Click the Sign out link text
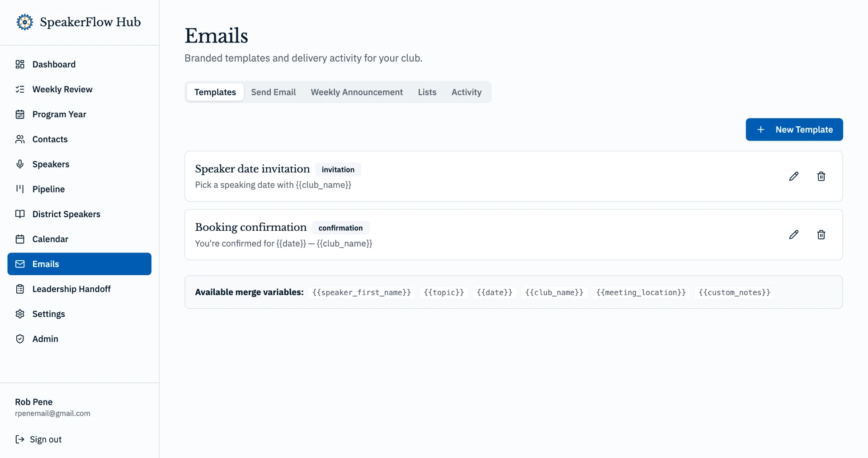 [46, 439]
